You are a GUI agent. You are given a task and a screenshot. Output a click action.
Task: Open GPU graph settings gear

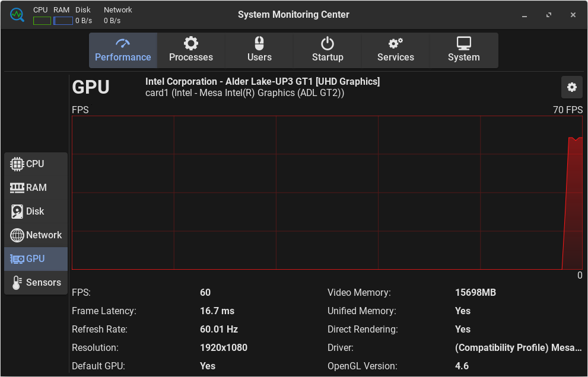(571, 87)
